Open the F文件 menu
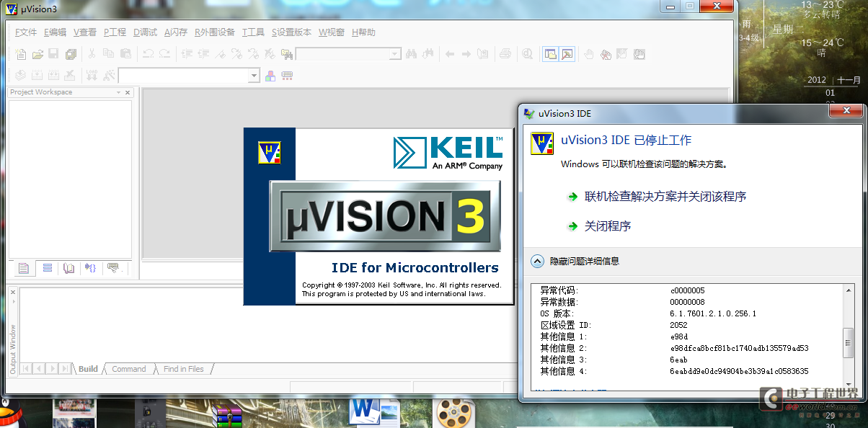The width and height of the screenshot is (868, 428). coord(26,32)
